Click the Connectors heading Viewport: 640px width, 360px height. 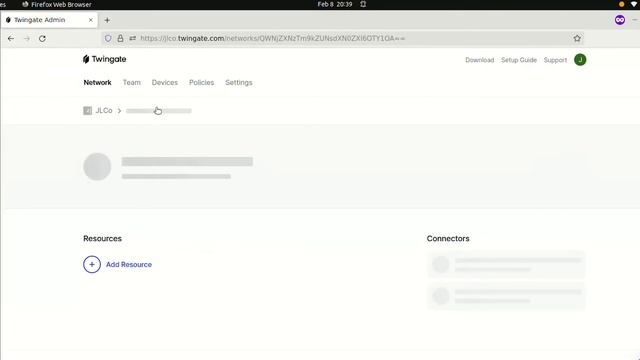click(448, 238)
